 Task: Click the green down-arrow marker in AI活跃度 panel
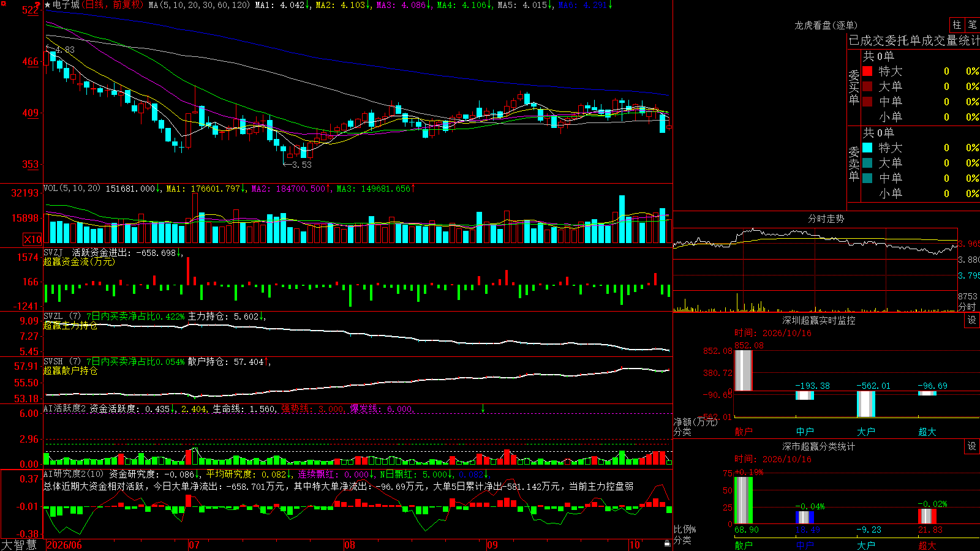(483, 408)
